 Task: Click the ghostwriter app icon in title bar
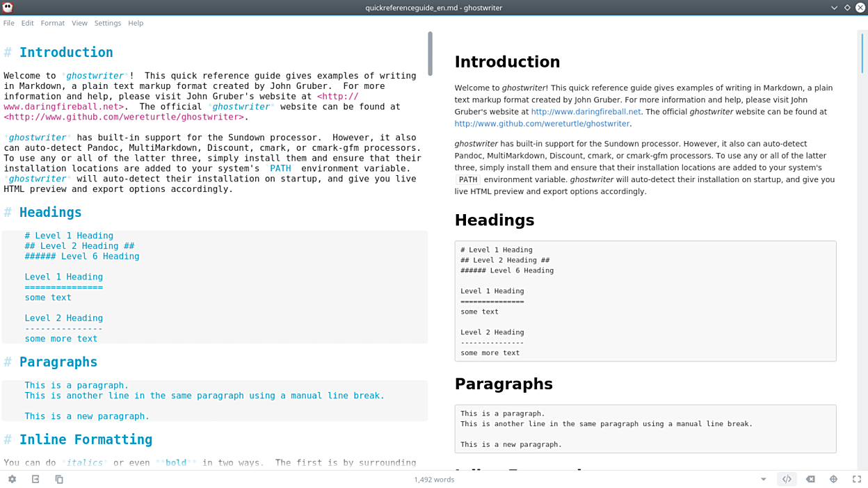(8, 8)
